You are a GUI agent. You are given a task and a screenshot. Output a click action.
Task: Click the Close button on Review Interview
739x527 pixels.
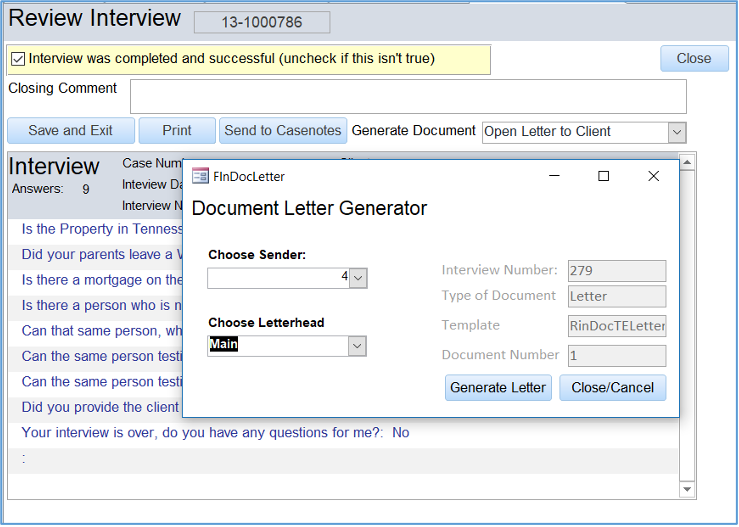pos(693,59)
